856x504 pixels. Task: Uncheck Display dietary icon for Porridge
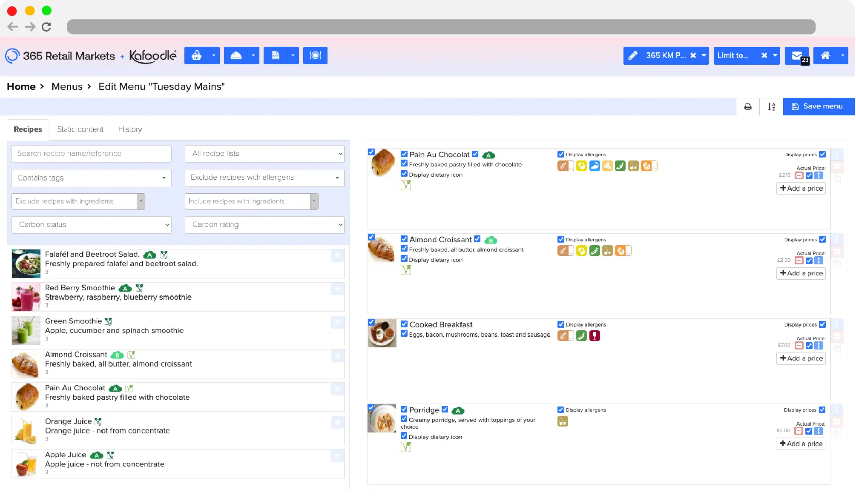click(x=404, y=436)
